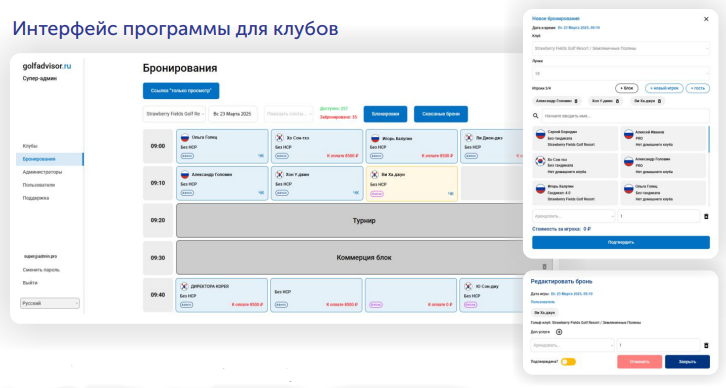Image resolution: width=726 pixels, height=388 pixels.
Task: Add an extra service with the plus circle icon
Action: pos(559,332)
